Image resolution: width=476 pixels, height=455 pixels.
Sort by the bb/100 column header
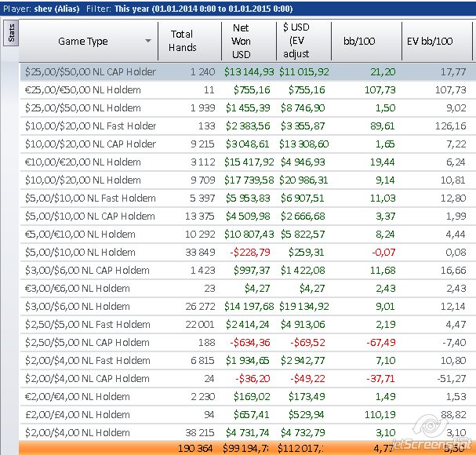tap(359, 42)
